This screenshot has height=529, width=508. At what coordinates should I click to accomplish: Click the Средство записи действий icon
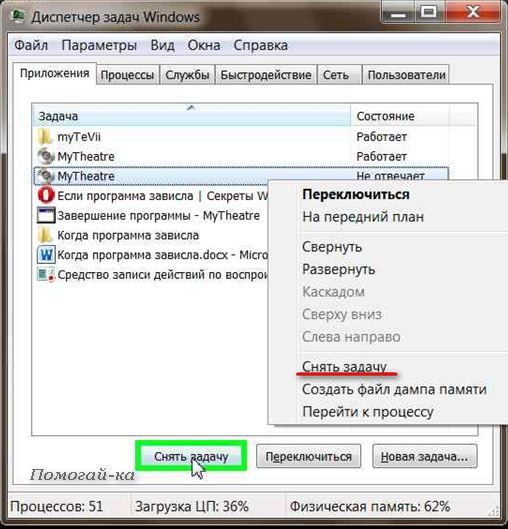tap(46, 274)
